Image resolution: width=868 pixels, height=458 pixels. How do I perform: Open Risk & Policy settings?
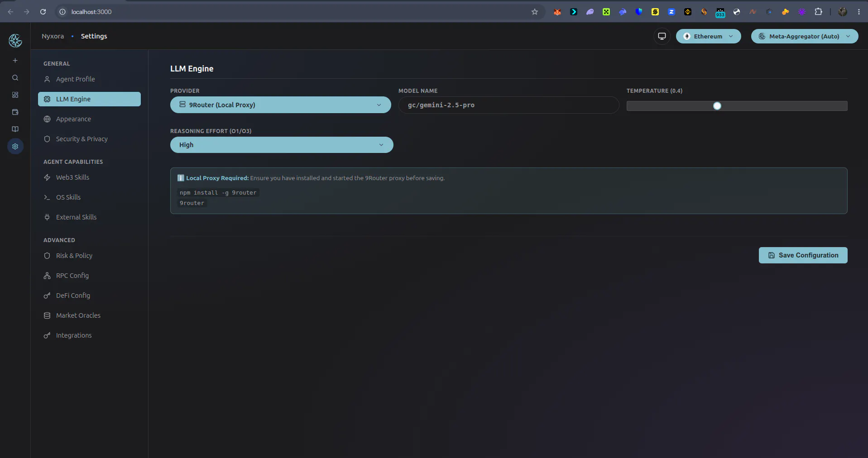click(89, 256)
